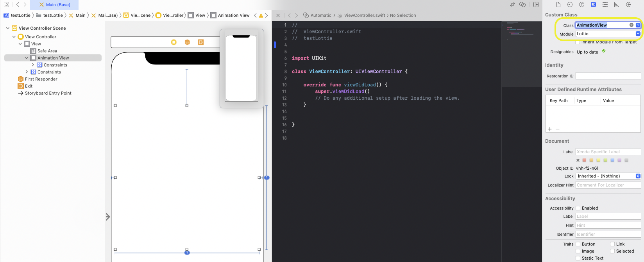This screenshot has width=644, height=262.
Task: Click the Exit dock icon in scene
Action: click(x=201, y=42)
